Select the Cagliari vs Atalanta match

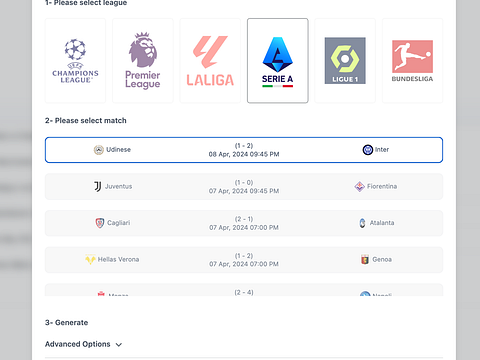click(244, 223)
